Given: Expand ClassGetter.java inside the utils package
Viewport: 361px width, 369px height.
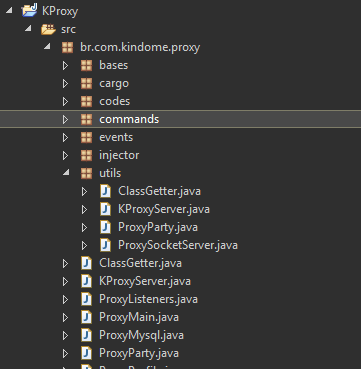Looking at the screenshot, I should 84,191.
